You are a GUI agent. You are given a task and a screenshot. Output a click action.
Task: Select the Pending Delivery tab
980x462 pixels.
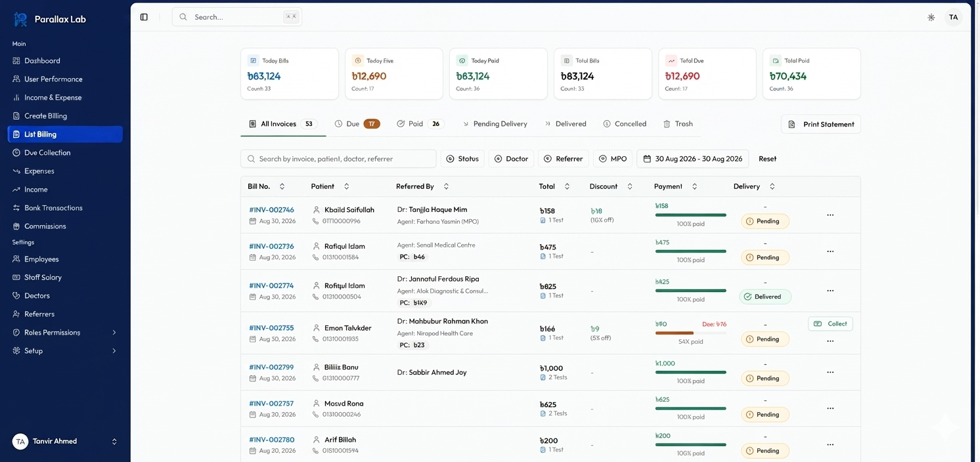click(x=495, y=123)
